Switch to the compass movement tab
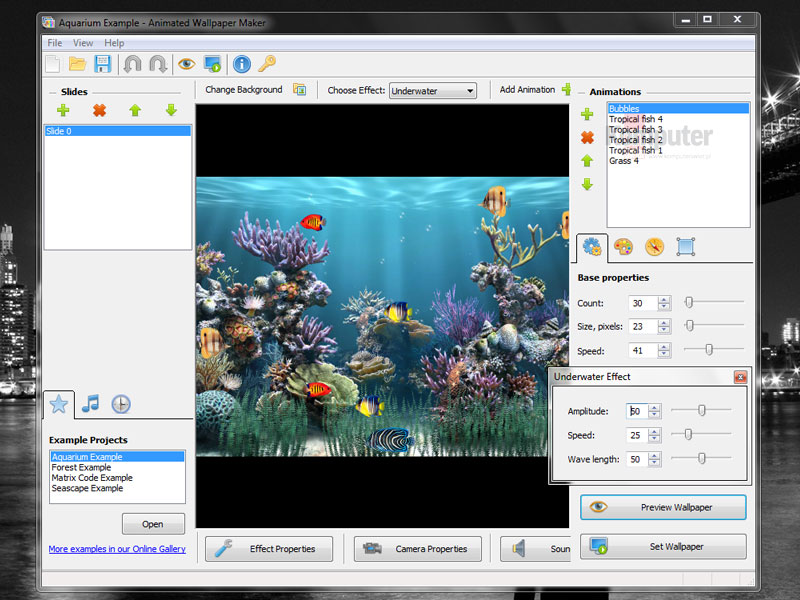The height and width of the screenshot is (600, 800). 655,247
